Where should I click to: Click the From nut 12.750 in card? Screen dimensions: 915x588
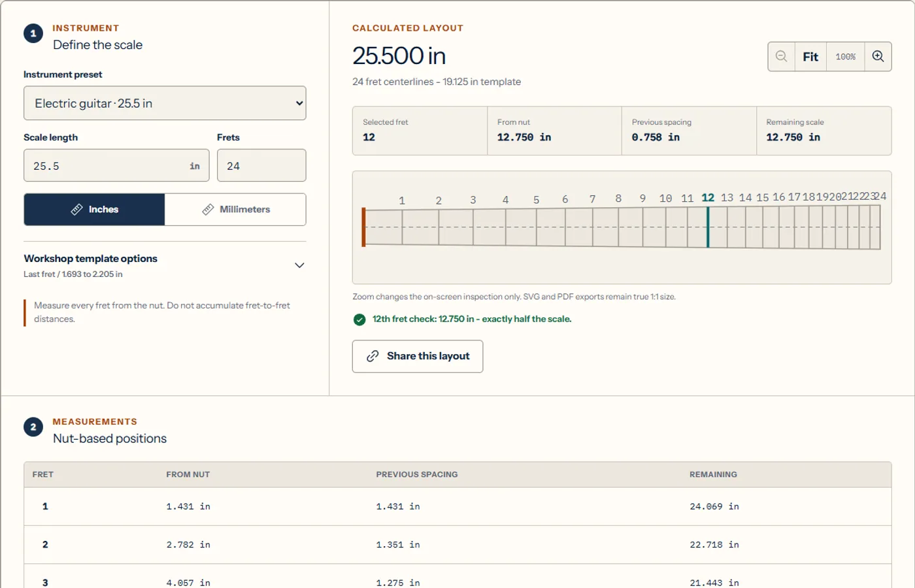click(555, 131)
